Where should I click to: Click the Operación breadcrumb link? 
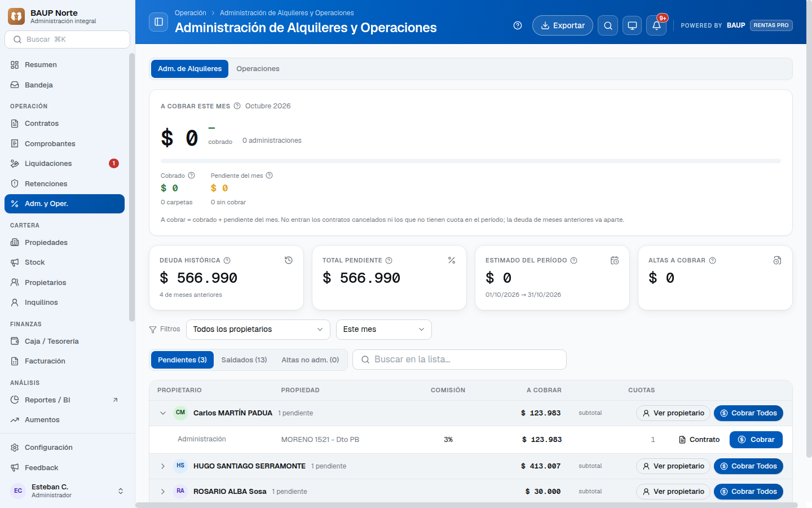click(x=191, y=13)
